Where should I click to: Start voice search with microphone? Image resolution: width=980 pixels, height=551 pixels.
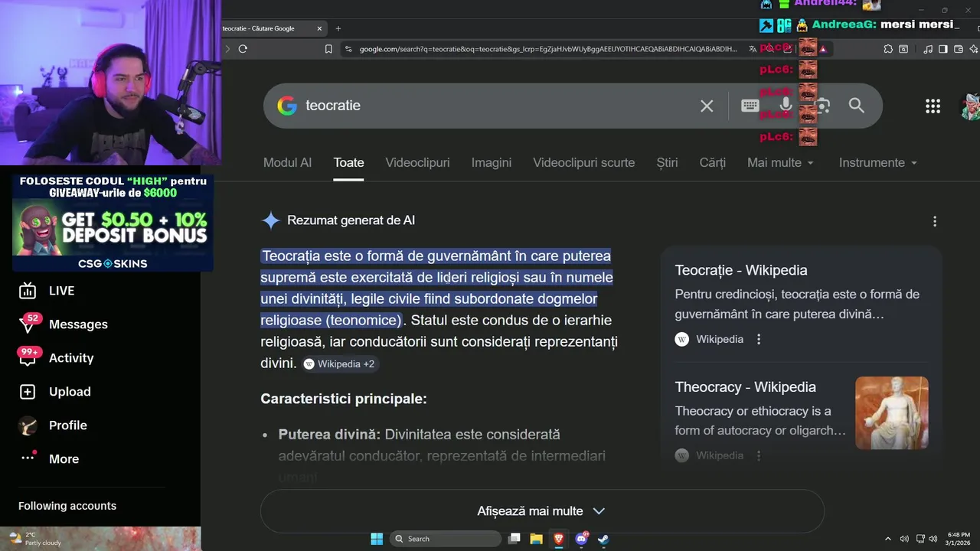786,106
